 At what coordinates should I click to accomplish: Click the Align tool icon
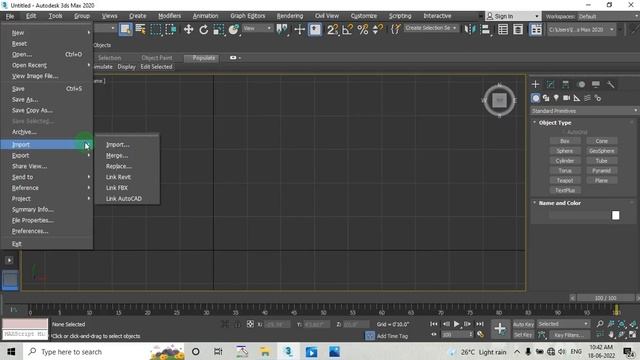pyautogui.click(x=485, y=29)
